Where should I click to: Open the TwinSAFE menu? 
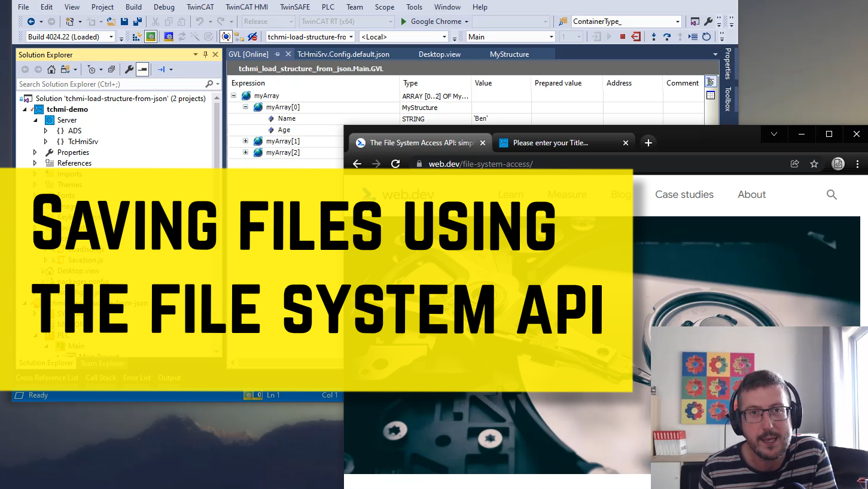point(294,7)
